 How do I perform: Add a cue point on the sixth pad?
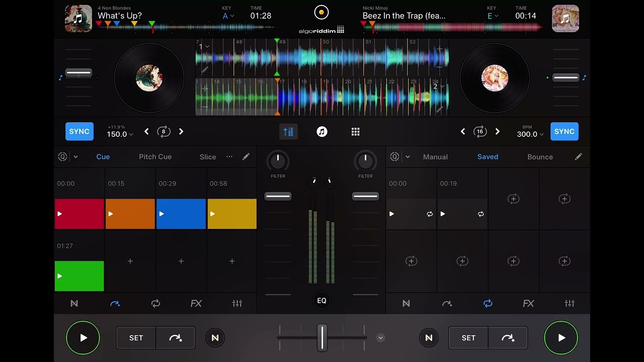point(130,261)
